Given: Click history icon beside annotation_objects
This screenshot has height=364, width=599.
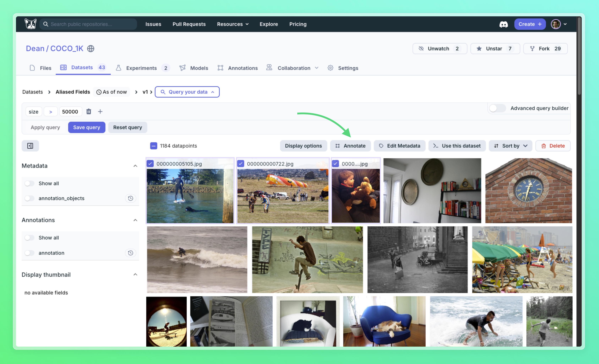Looking at the screenshot, I should coord(131,198).
